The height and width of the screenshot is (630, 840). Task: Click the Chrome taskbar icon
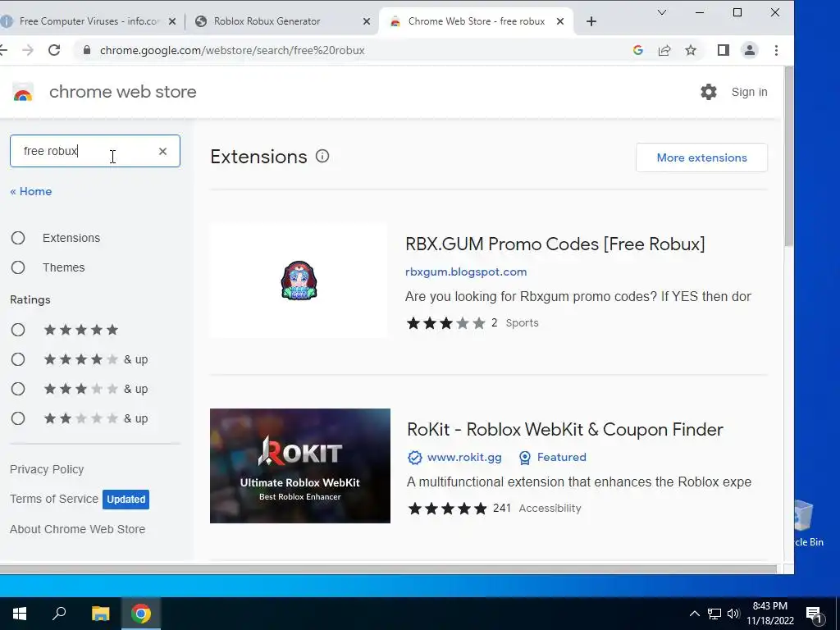pyautogui.click(x=141, y=614)
